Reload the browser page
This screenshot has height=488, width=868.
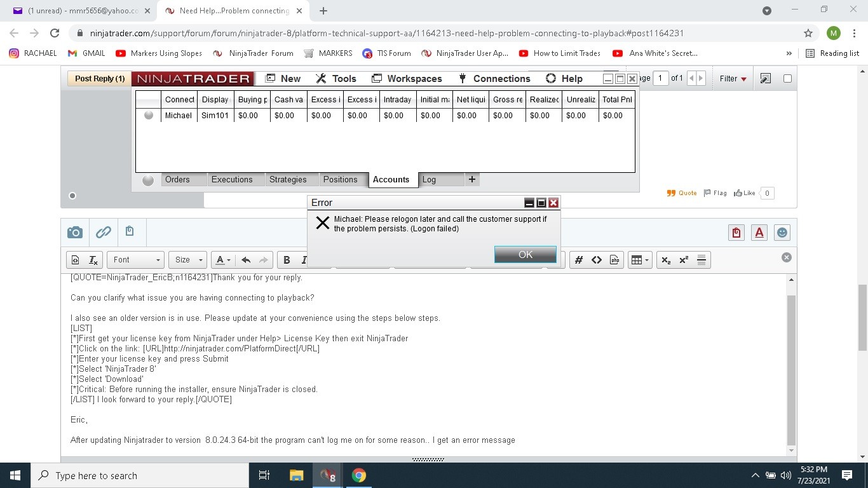pos(55,33)
